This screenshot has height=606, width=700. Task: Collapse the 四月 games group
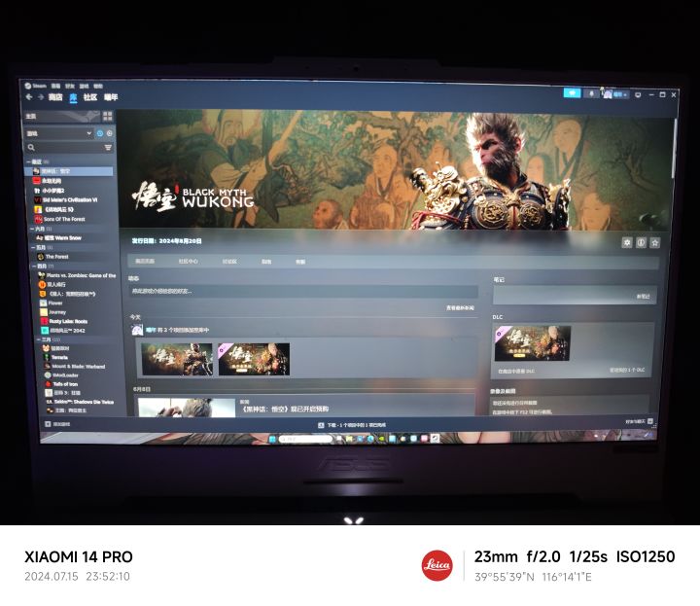[x=34, y=266]
